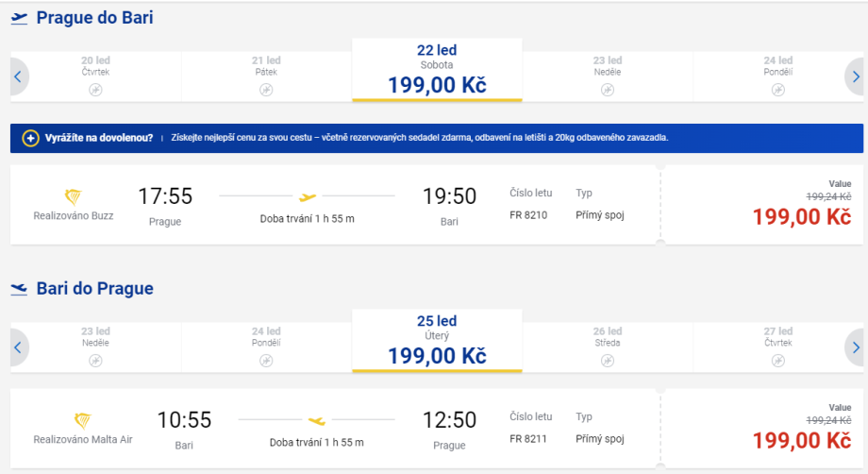Show earlier outbound dates with left arrow

point(18,76)
